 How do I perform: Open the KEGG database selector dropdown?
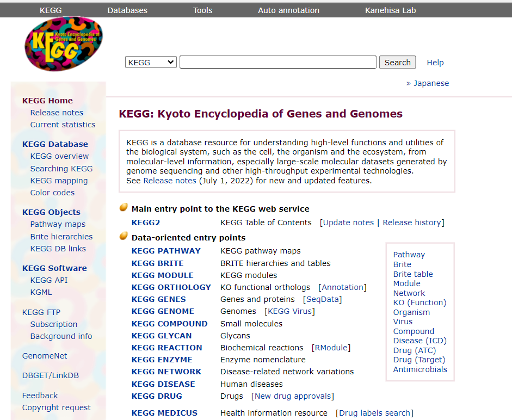pos(151,62)
